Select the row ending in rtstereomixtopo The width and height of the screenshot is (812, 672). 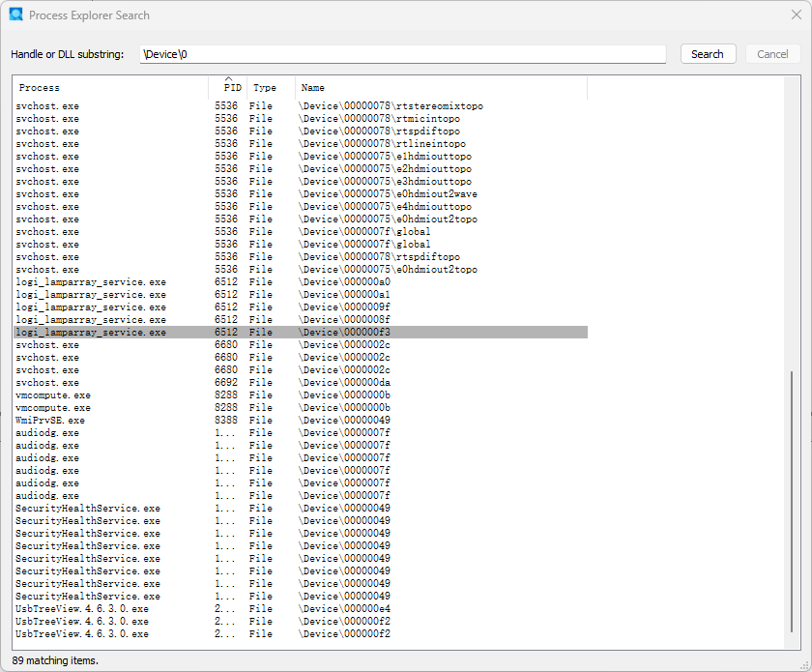click(x=301, y=105)
